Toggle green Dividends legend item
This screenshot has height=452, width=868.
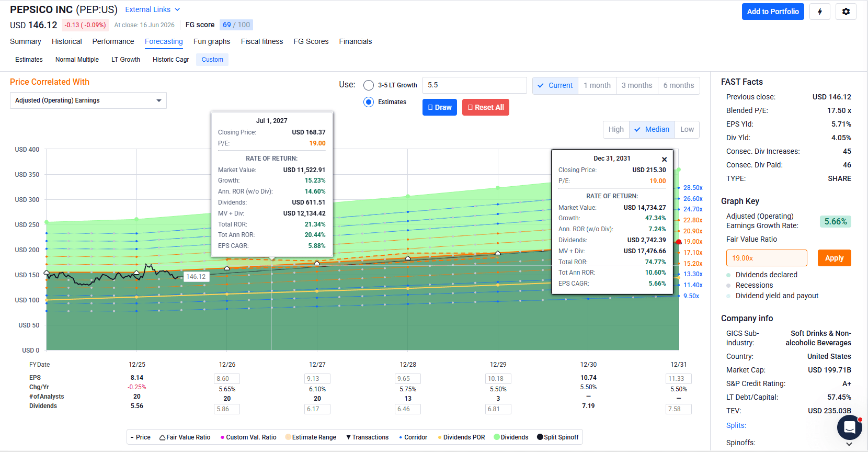click(x=511, y=437)
